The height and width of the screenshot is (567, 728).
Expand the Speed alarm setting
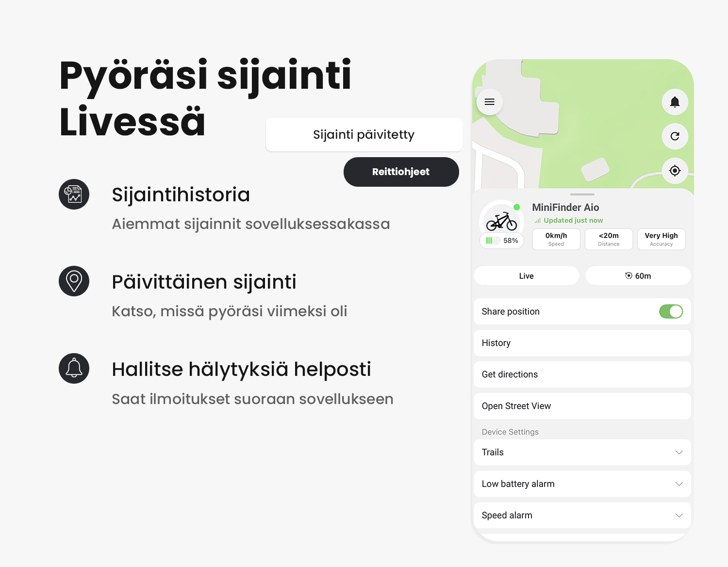click(582, 515)
